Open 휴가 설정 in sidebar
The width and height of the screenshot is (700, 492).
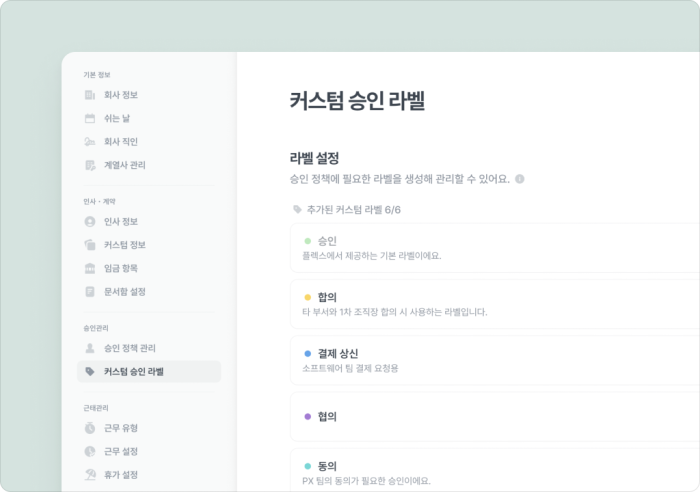click(149, 475)
